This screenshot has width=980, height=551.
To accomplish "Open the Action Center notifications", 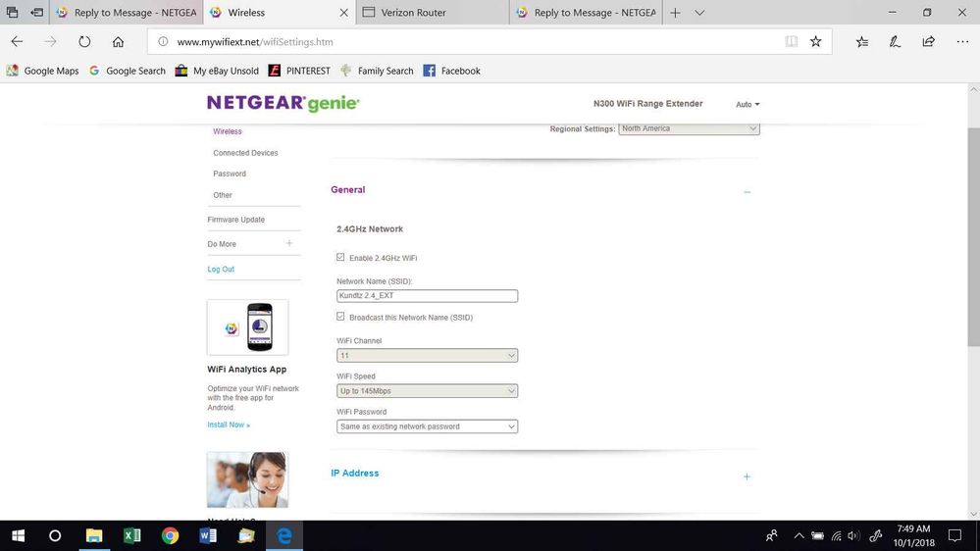I will coord(955,535).
